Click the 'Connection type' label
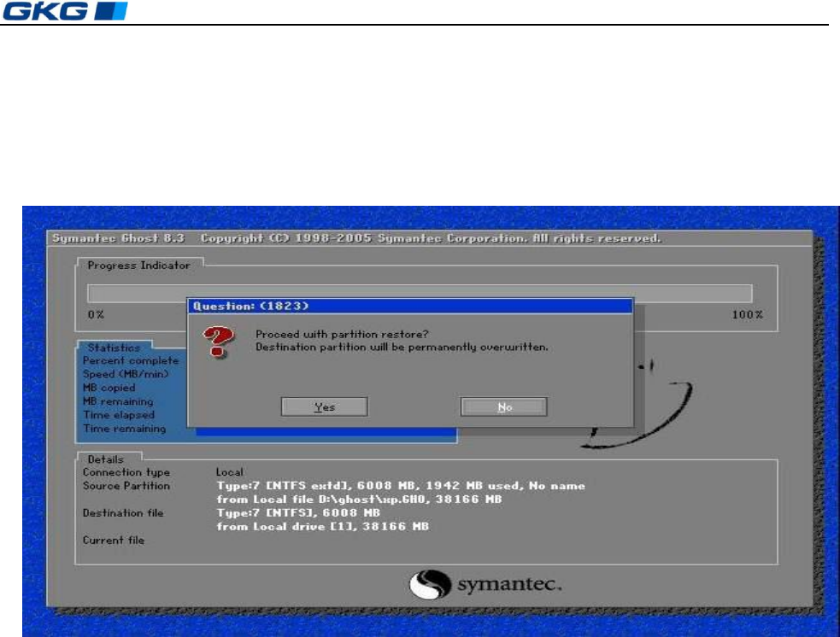The width and height of the screenshot is (840, 637). [126, 472]
